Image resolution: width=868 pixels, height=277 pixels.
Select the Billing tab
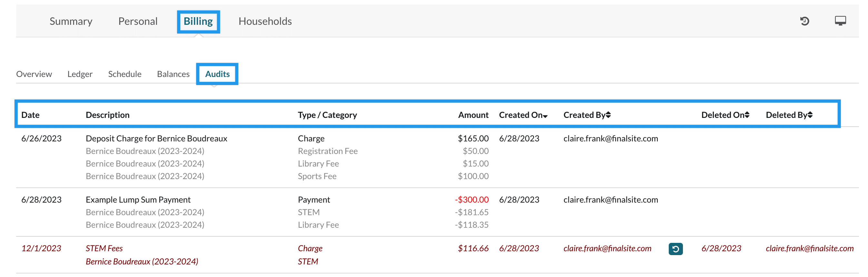pyautogui.click(x=198, y=21)
